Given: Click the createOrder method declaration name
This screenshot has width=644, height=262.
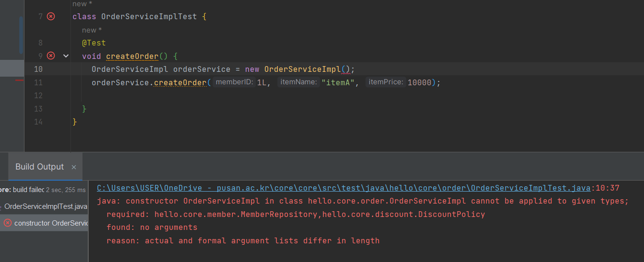Looking at the screenshot, I should pyautogui.click(x=132, y=56).
